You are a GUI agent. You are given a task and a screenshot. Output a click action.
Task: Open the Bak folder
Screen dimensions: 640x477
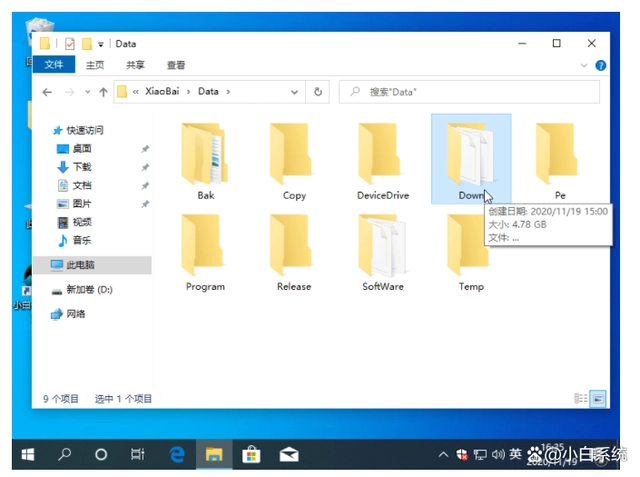(x=205, y=161)
